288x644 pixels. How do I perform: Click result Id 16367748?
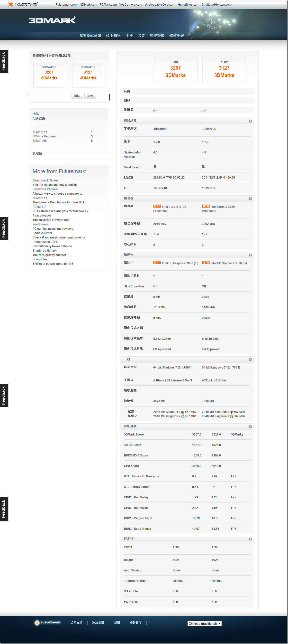coord(160,188)
